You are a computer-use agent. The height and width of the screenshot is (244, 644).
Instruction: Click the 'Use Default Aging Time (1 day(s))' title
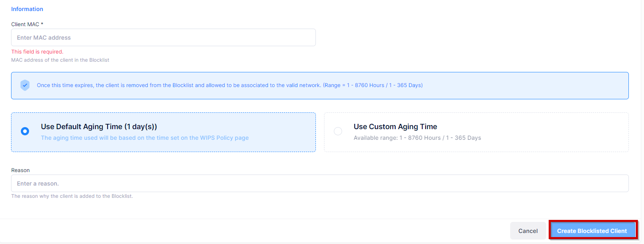[x=99, y=127]
